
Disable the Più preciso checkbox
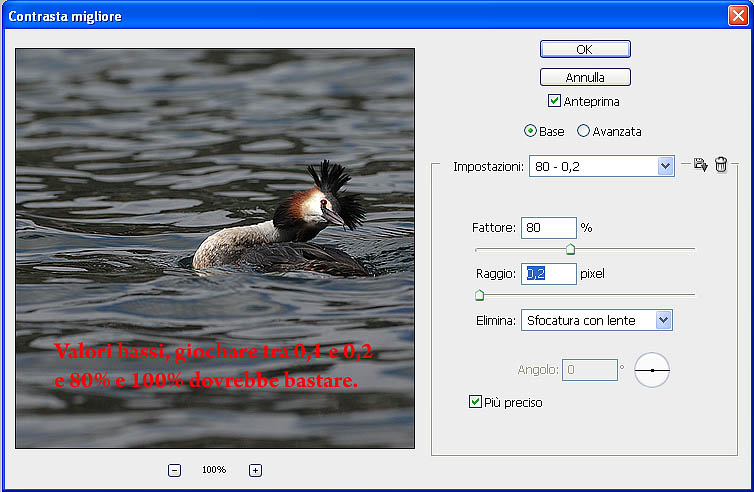point(475,402)
